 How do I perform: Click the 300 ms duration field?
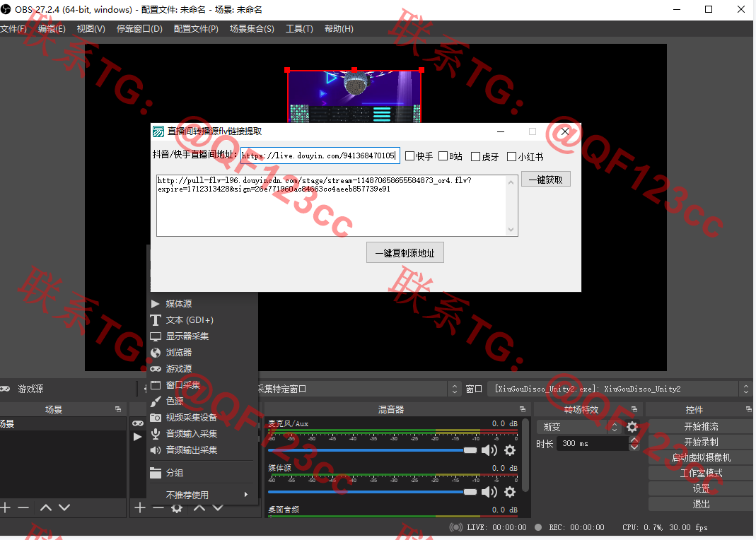click(x=593, y=443)
